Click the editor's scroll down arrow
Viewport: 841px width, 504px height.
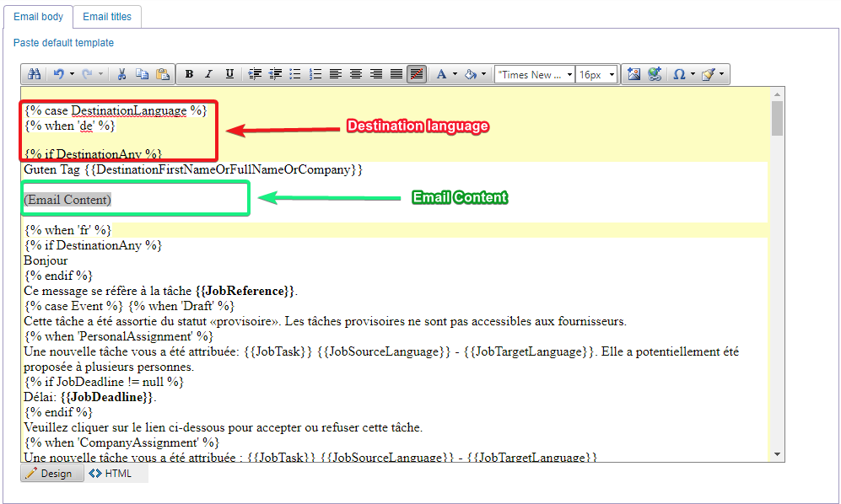[777, 454]
